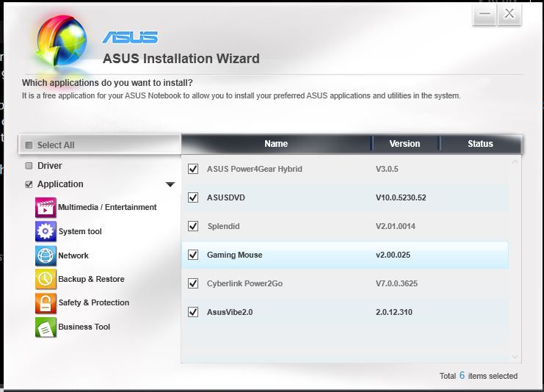Uncheck the AsusVibe2.0 checkbox

click(x=193, y=312)
